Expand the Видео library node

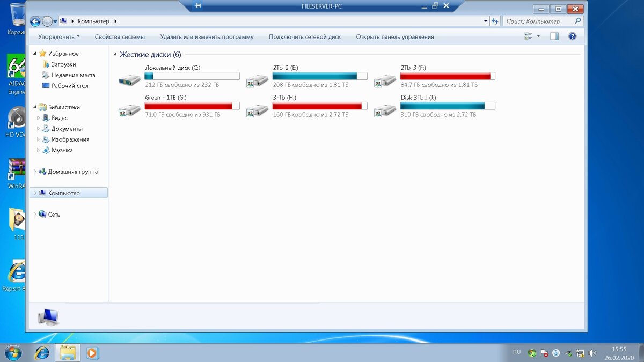(39, 118)
